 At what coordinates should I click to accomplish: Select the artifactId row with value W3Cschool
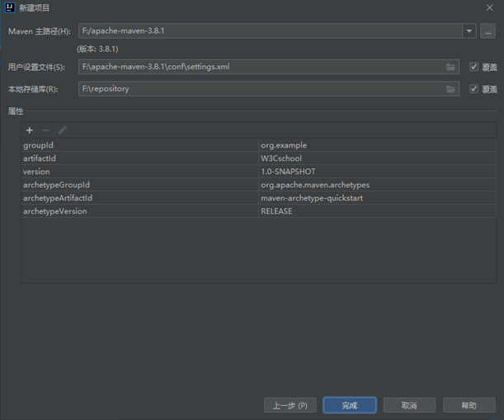point(140,158)
